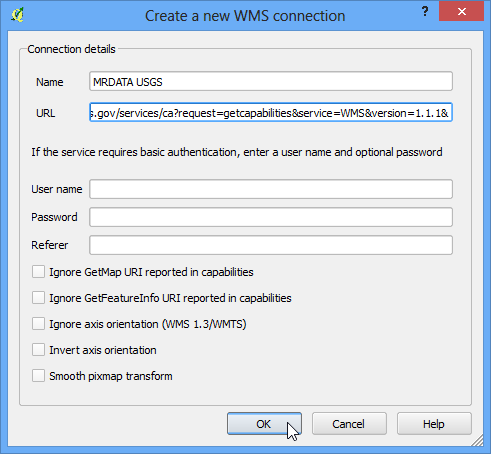The height and width of the screenshot is (454, 491).
Task: Enable Ignore GetMap URI reported in capabilities
Action: coord(38,272)
